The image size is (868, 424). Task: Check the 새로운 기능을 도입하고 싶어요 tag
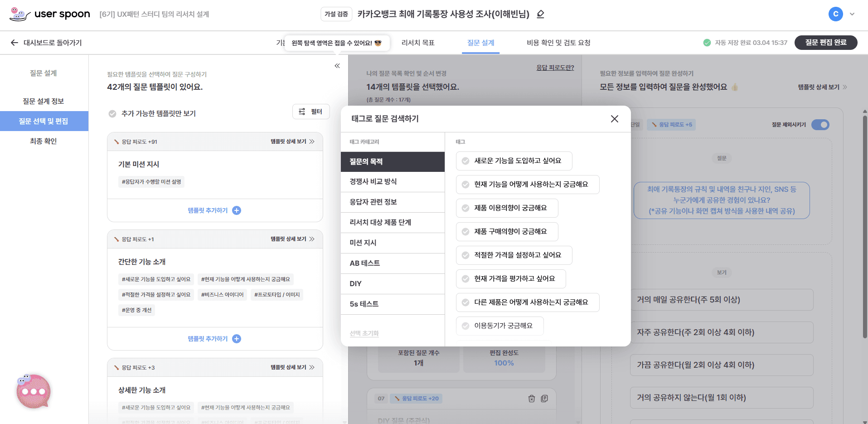514,161
